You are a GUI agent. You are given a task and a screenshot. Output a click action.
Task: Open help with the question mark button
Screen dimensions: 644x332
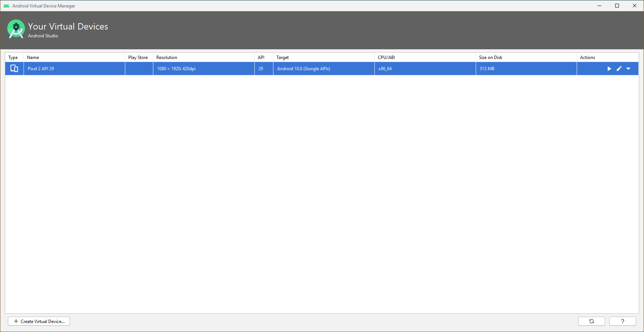click(623, 321)
